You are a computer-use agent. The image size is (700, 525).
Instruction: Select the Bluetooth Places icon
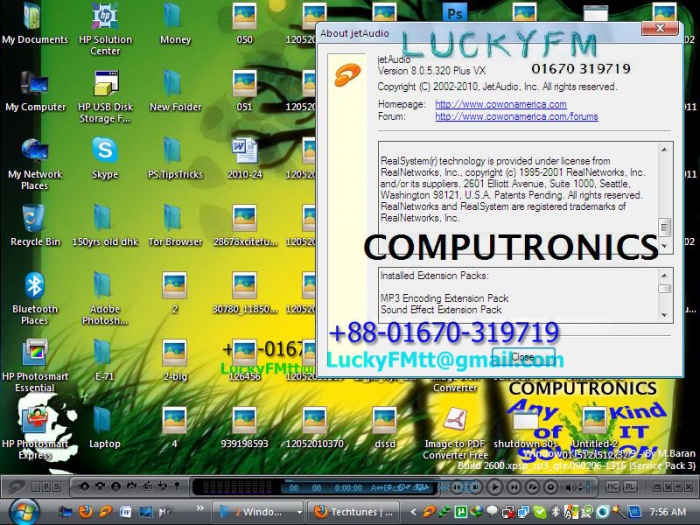(x=35, y=298)
